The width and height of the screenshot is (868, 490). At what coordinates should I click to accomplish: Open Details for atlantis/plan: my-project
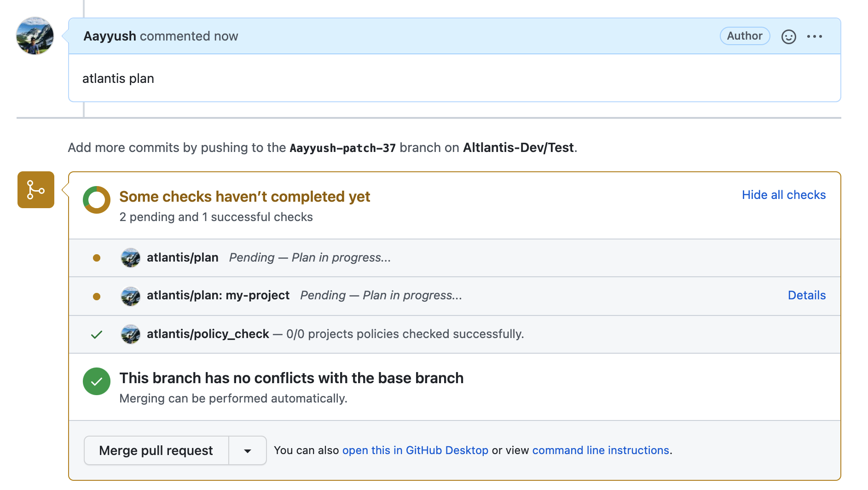[x=806, y=295]
